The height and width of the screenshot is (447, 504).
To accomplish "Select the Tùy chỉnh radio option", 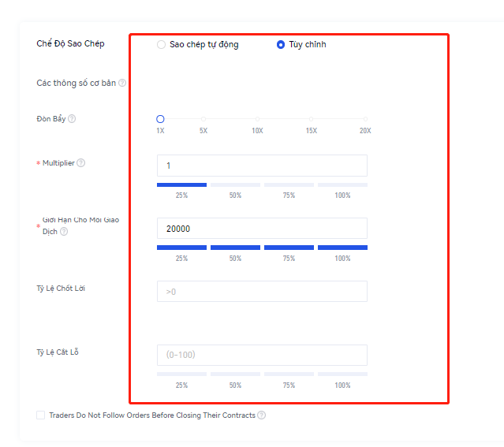I will 281,45.
